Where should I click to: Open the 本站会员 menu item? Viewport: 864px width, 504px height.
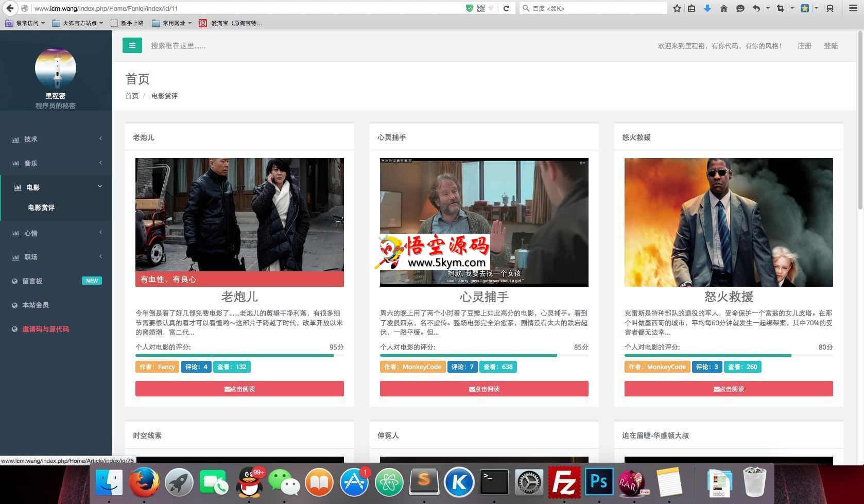[x=56, y=305]
